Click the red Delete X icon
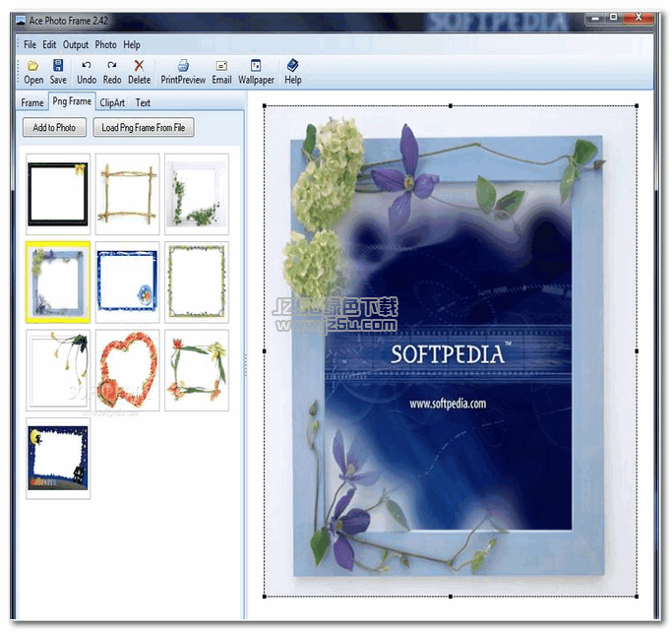672x632 pixels. [139, 65]
